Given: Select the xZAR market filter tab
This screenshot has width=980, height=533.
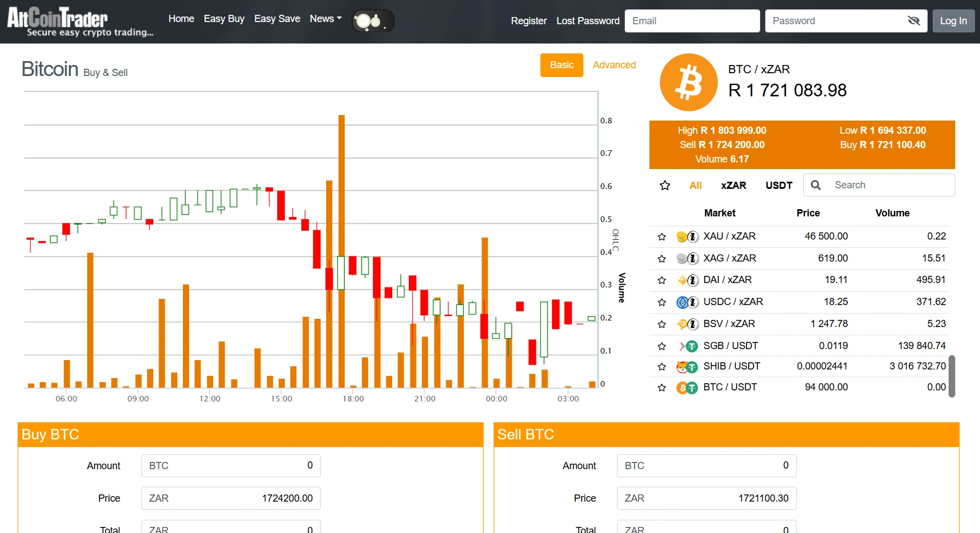Looking at the screenshot, I should (x=733, y=186).
